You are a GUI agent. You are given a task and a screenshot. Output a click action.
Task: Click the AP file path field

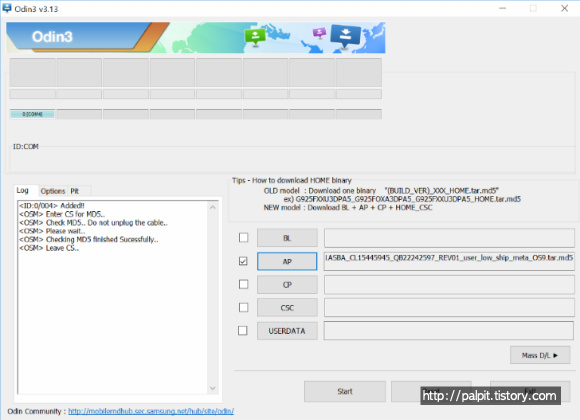point(449,261)
